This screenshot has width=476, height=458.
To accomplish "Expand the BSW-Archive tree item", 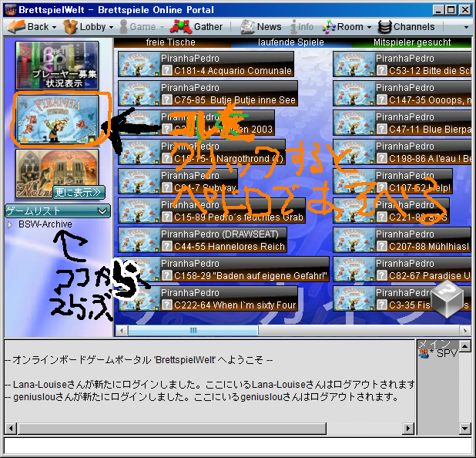I will point(10,225).
